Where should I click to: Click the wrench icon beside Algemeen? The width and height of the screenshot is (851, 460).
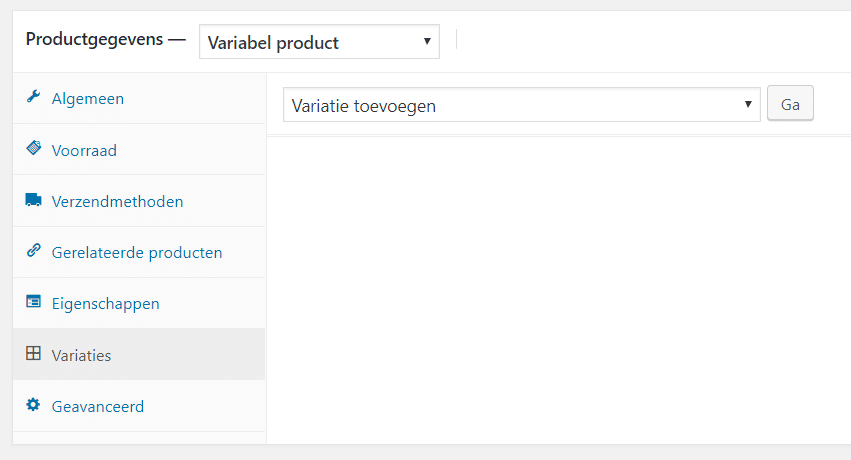coord(33,98)
